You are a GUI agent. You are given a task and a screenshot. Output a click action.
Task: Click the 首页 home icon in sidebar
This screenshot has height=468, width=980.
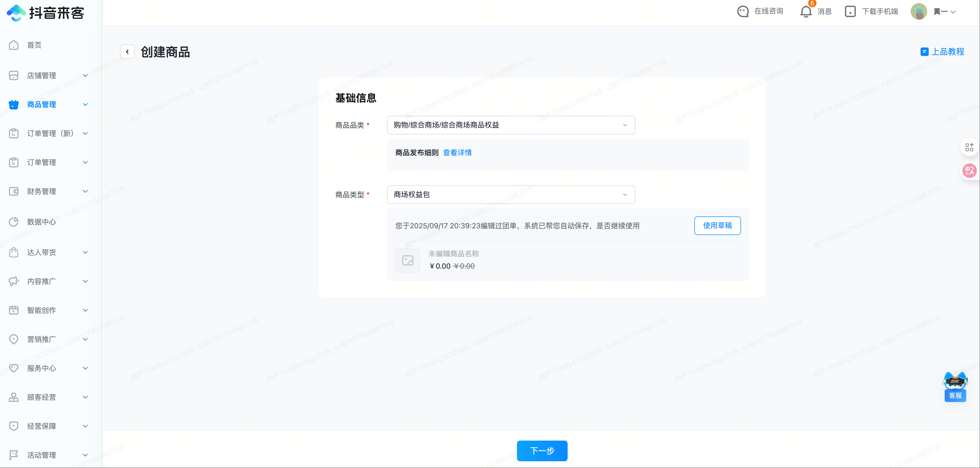(x=14, y=45)
